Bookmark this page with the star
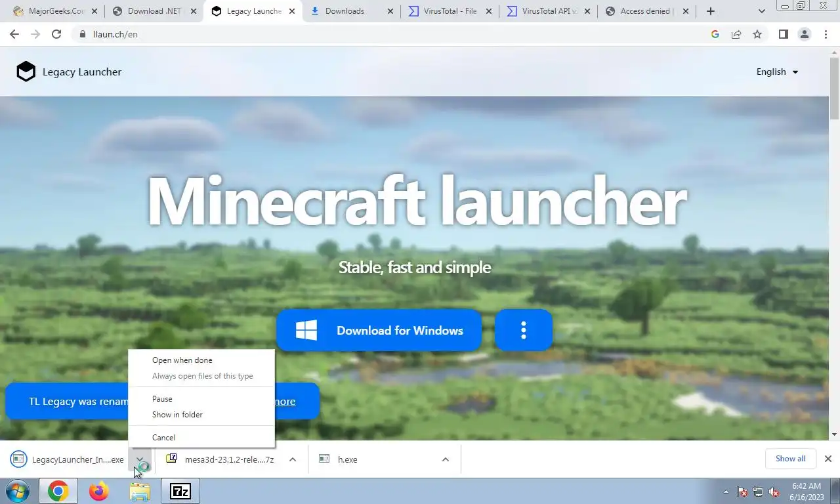Viewport: 840px width, 504px height. [757, 34]
